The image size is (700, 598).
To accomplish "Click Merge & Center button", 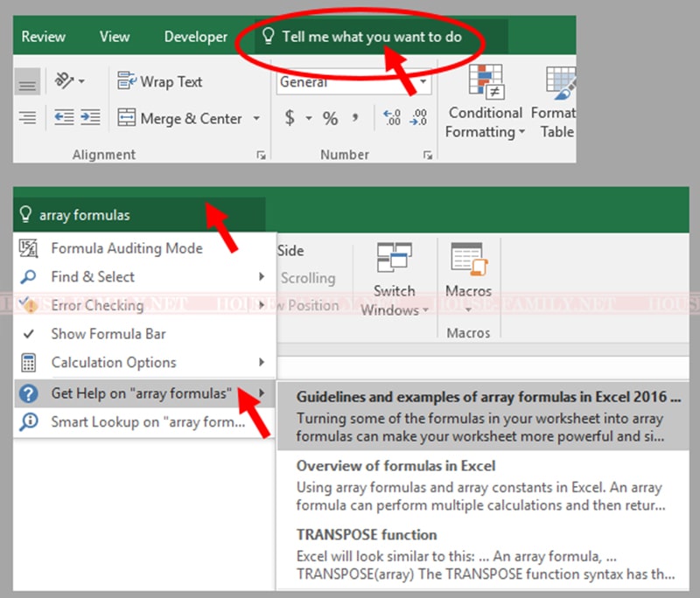I will 180,118.
